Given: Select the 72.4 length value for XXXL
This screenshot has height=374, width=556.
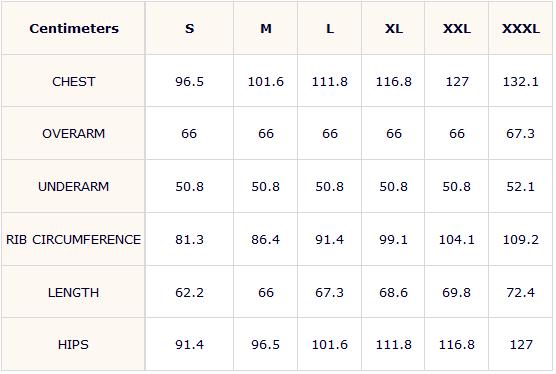Looking at the screenshot, I should coord(521,292).
